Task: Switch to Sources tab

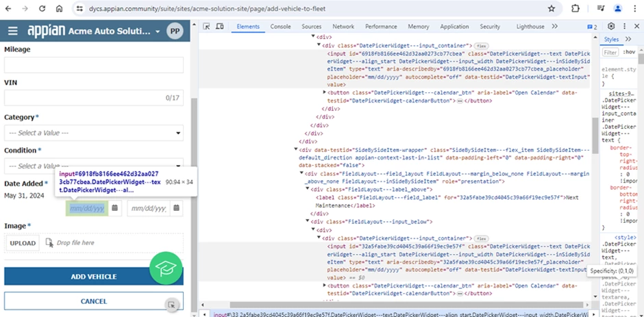Action: pos(311,26)
